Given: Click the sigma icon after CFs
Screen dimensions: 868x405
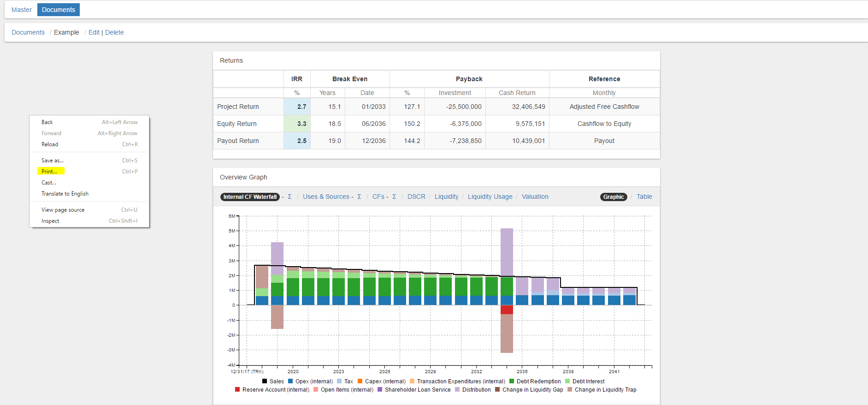Looking at the screenshot, I should tap(394, 197).
